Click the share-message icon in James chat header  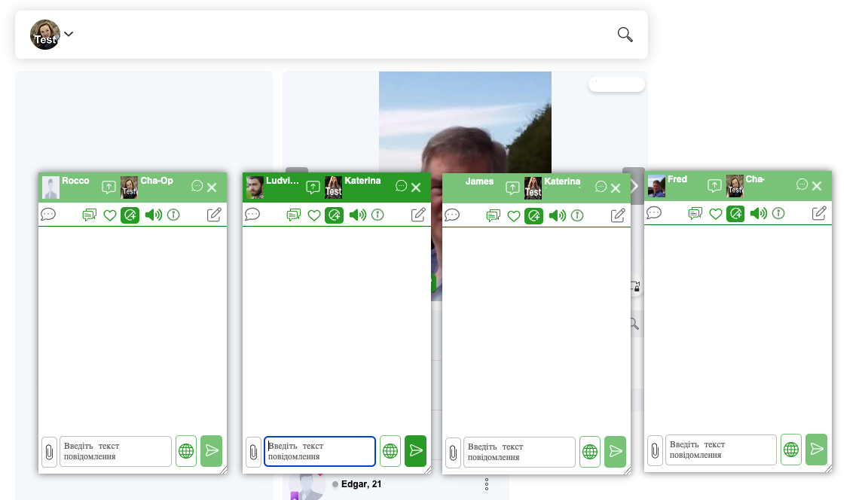pos(512,187)
